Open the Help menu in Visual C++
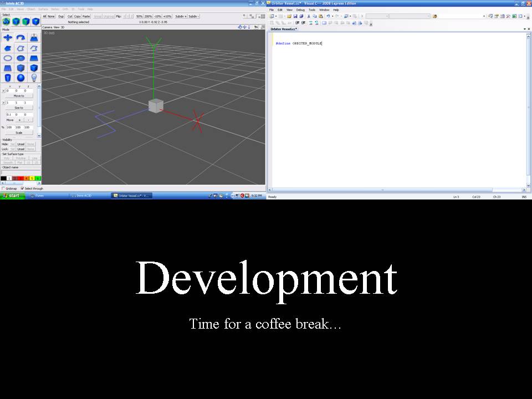The width and height of the screenshot is (532, 399). click(x=336, y=10)
